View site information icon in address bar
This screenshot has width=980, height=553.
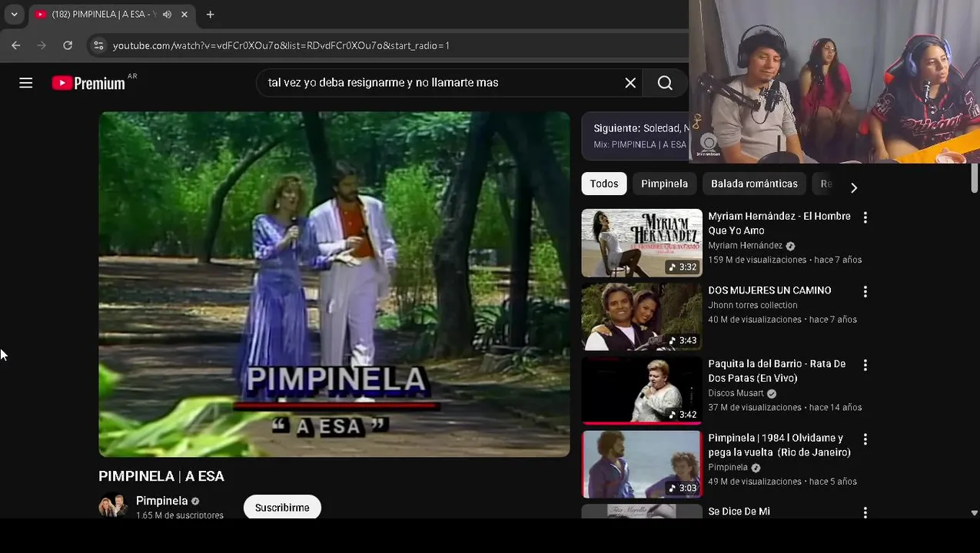(98, 45)
